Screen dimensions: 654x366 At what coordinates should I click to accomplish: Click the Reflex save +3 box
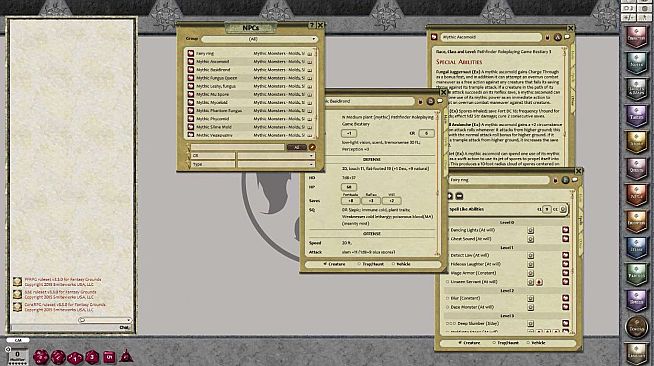pyautogui.click(x=371, y=201)
